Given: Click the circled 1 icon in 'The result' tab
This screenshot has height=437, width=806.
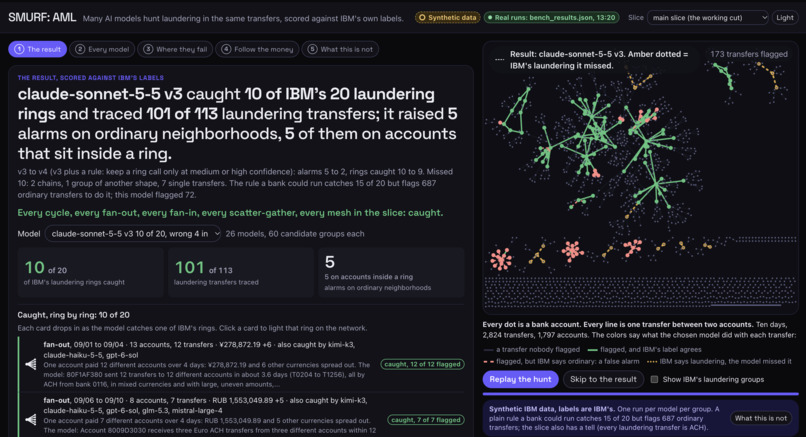Looking at the screenshot, I should [19, 49].
